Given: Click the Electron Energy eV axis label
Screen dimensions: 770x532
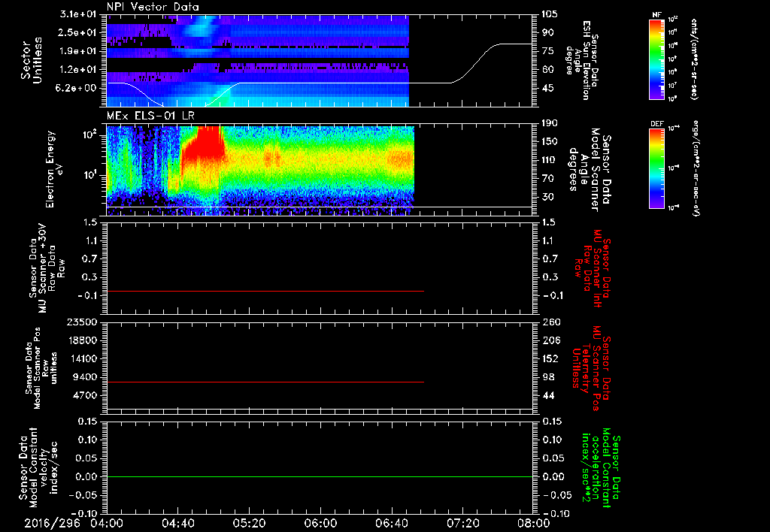Looking at the screenshot, I should [x=53, y=169].
